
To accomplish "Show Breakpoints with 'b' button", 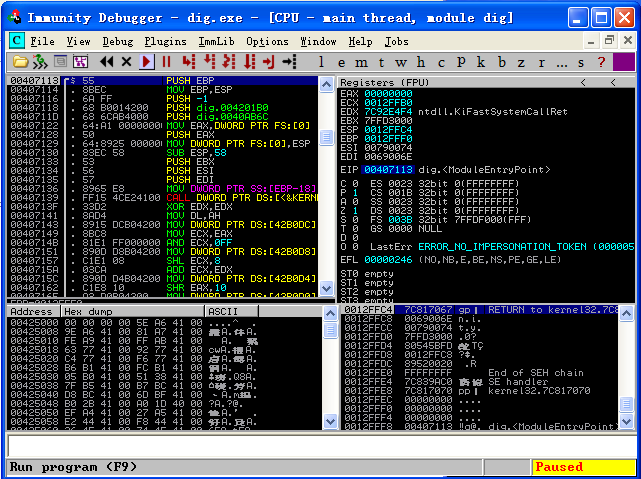I will 501,62.
